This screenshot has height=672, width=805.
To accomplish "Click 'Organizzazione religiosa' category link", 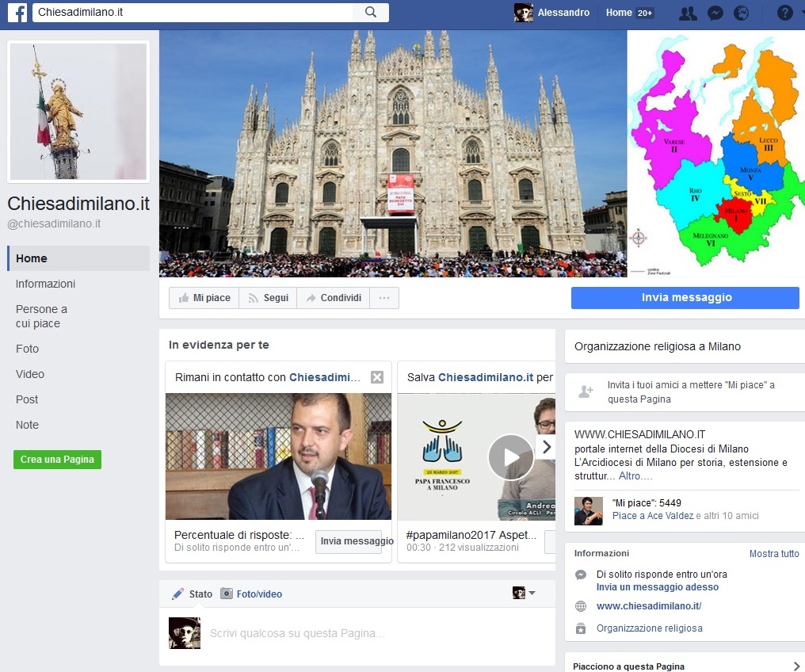I will 649,628.
